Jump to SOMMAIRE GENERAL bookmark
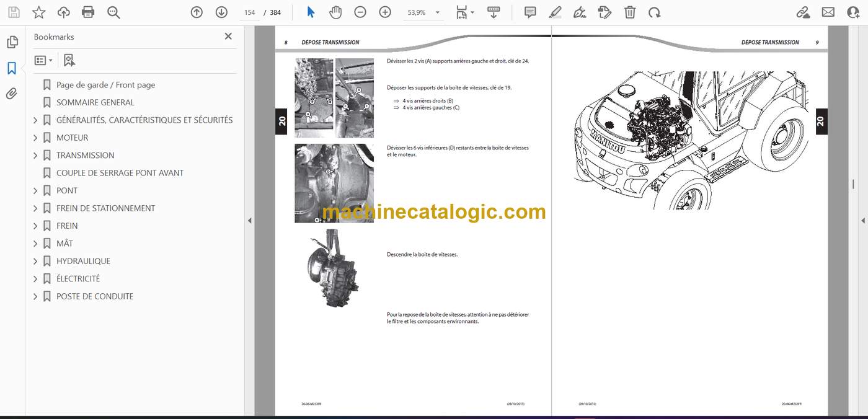The width and height of the screenshot is (868, 419). click(x=95, y=102)
